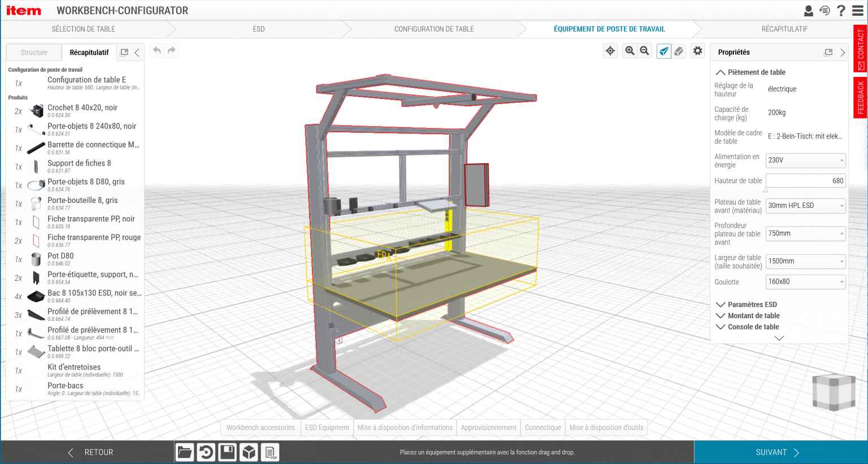Click the Hauteur de table input field
This screenshot has height=464, width=868.
(806, 181)
